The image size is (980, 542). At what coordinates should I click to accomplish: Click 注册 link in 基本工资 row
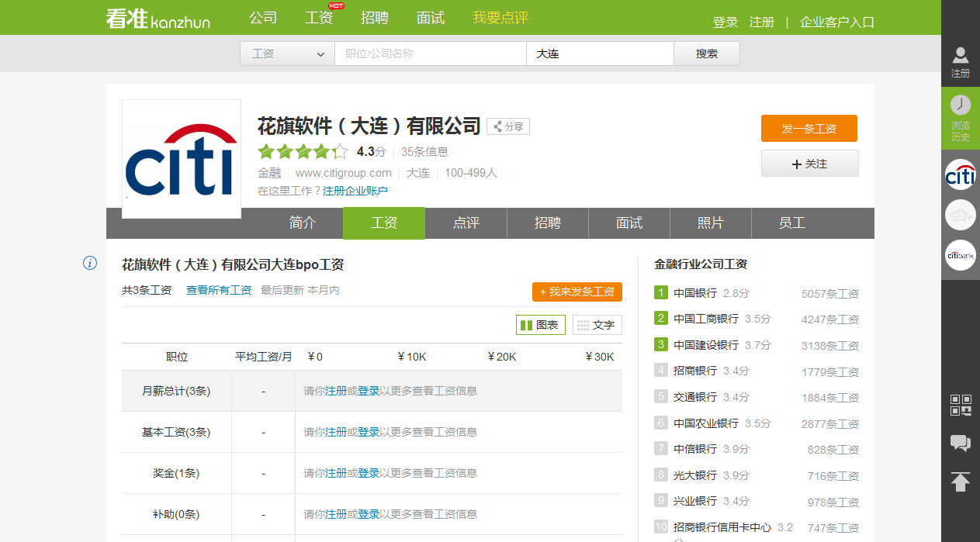point(336,432)
